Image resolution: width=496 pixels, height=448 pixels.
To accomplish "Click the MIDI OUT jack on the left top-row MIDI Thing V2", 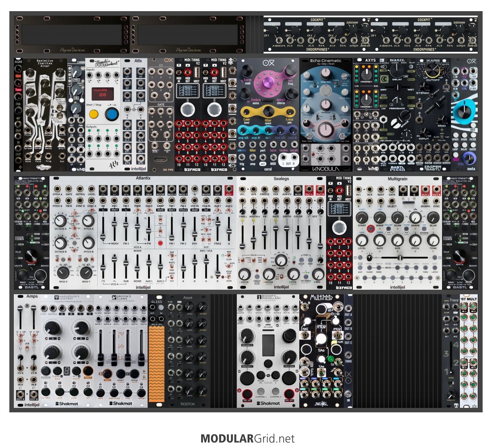I will [188, 72].
